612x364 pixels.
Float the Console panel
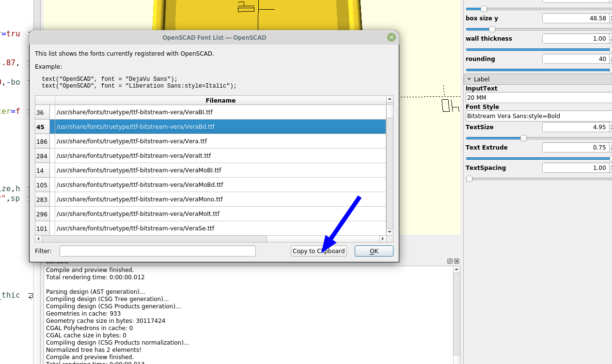(x=450, y=261)
